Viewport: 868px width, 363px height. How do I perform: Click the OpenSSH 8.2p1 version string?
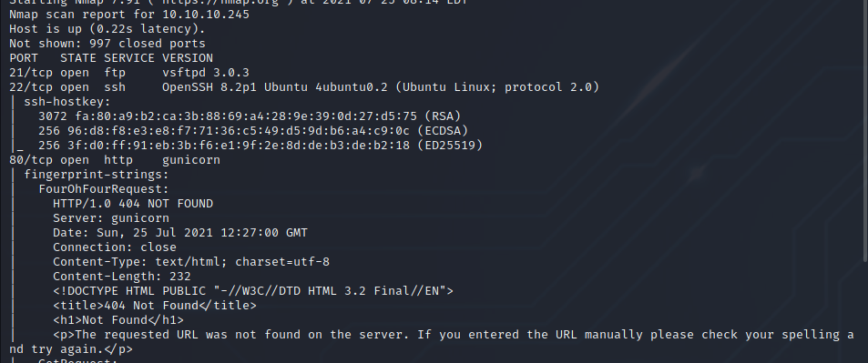381,86
